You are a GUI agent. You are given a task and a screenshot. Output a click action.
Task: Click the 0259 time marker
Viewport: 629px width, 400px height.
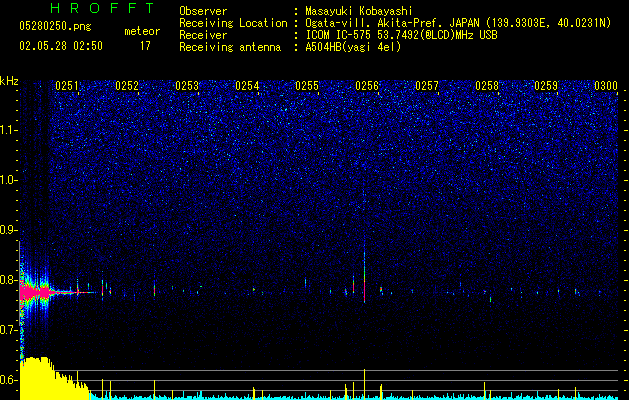547,86
